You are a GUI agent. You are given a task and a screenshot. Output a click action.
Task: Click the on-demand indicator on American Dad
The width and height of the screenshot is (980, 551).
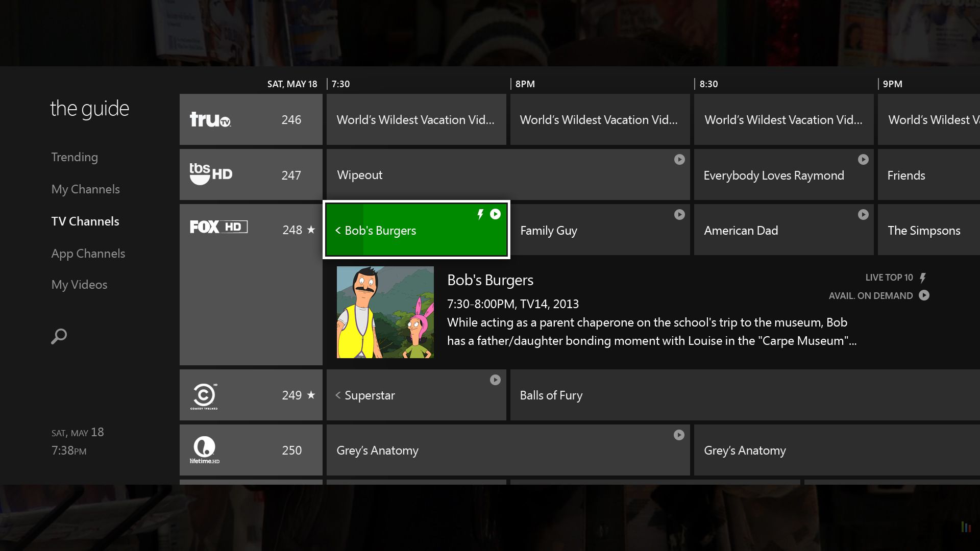(x=863, y=214)
